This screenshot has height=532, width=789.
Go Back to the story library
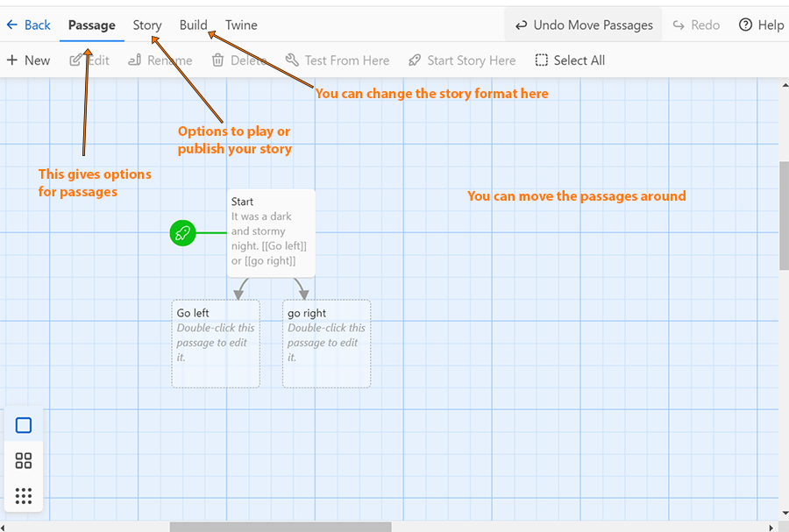pos(28,25)
